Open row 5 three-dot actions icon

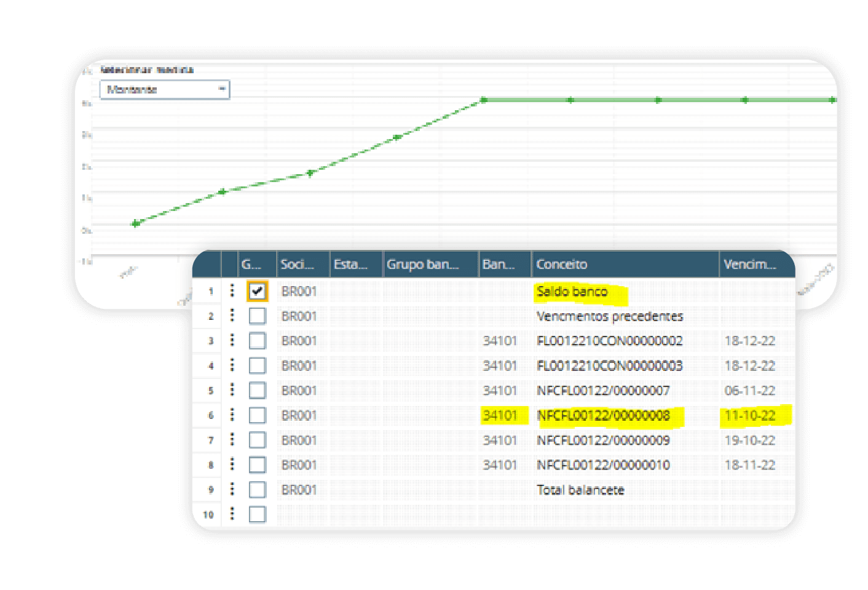tap(232, 390)
